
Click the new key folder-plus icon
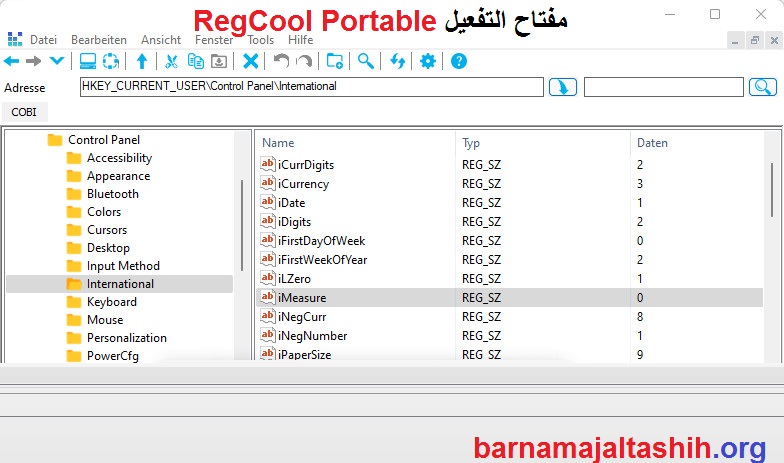[334, 62]
